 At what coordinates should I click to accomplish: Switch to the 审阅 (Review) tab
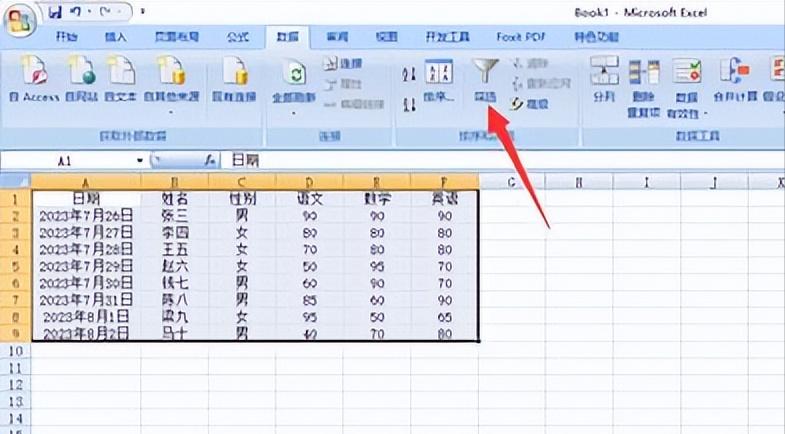(337, 37)
